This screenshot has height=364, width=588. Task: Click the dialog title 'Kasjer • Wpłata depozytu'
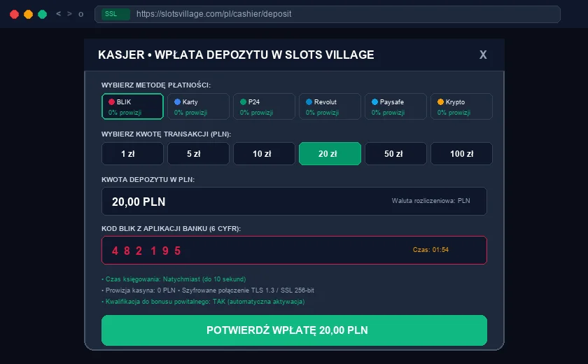[x=236, y=55]
